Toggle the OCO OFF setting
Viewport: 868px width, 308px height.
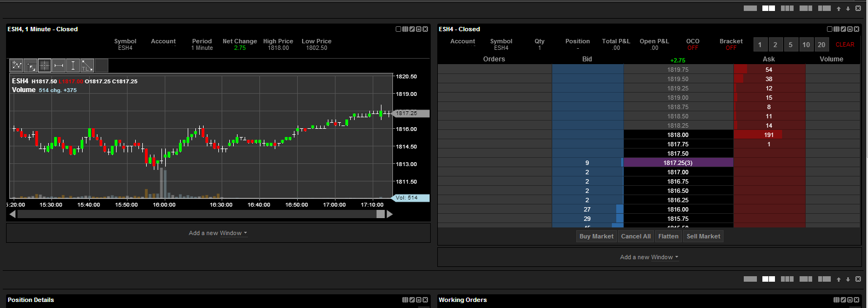click(x=693, y=48)
